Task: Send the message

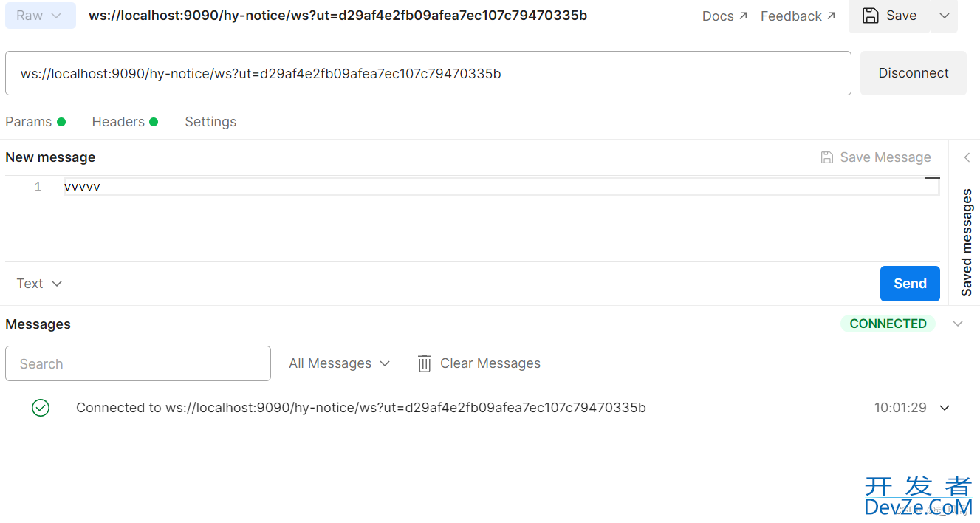Action: coord(910,284)
